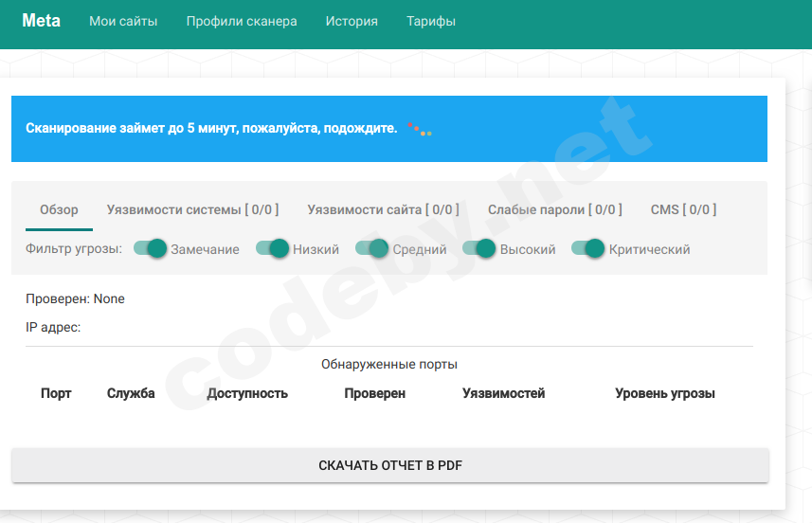812x523 pixels.
Task: Click the Обнаруженные порты heading
Action: click(x=389, y=364)
